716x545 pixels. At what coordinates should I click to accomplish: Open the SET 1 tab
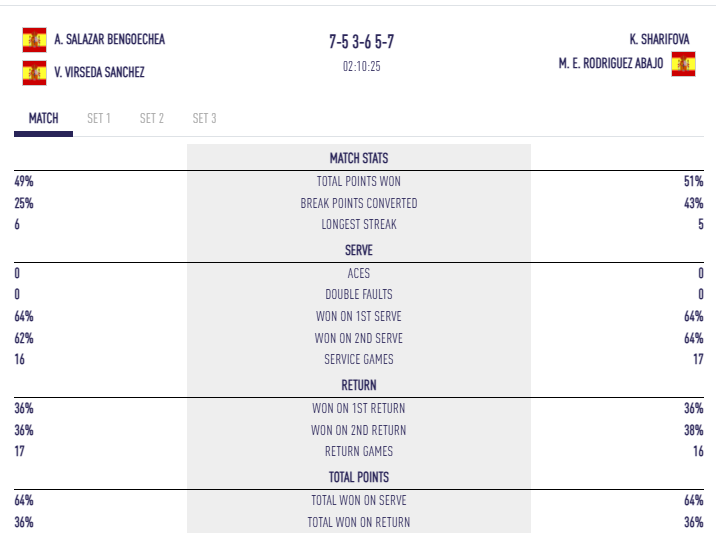(x=99, y=118)
